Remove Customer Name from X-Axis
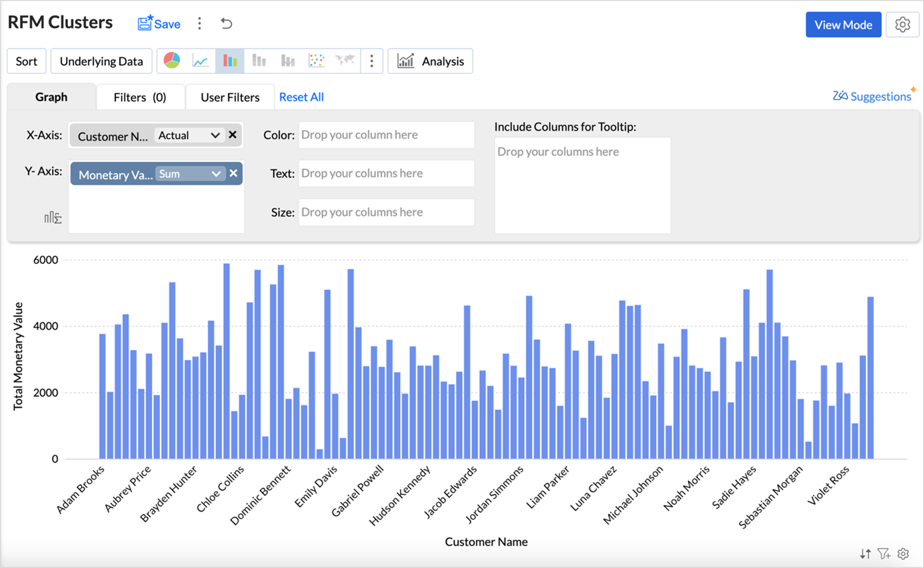The width and height of the screenshot is (924, 568). (x=233, y=135)
